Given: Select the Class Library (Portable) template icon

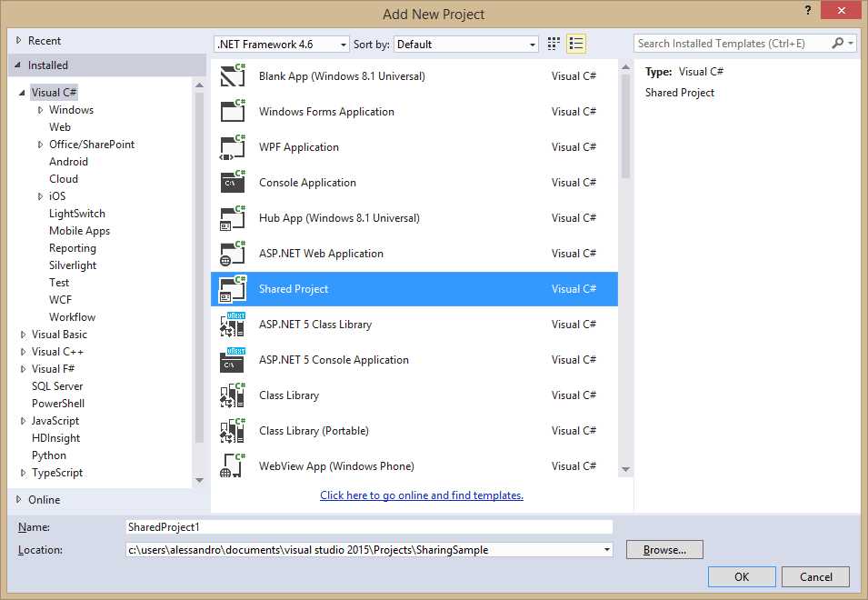Looking at the screenshot, I should [x=232, y=430].
